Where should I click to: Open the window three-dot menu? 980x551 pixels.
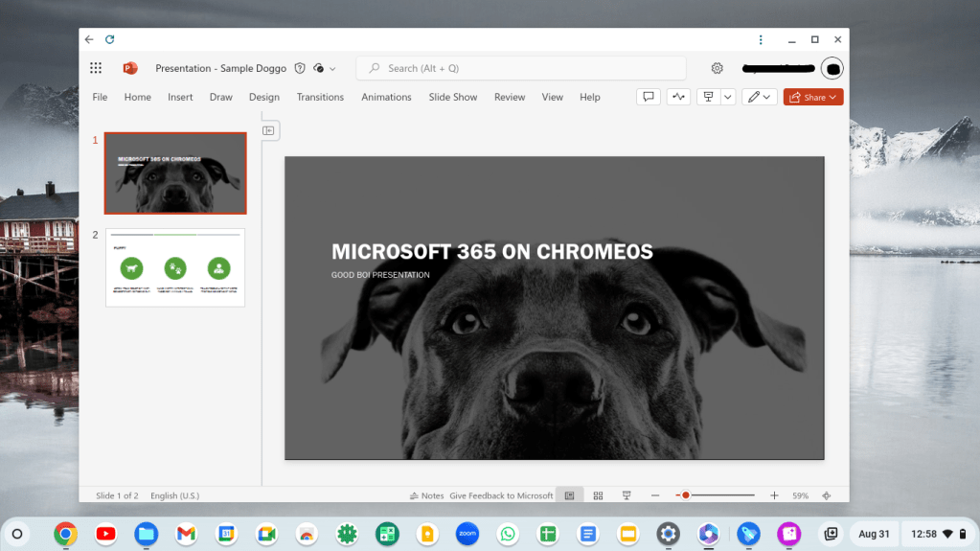[761, 39]
